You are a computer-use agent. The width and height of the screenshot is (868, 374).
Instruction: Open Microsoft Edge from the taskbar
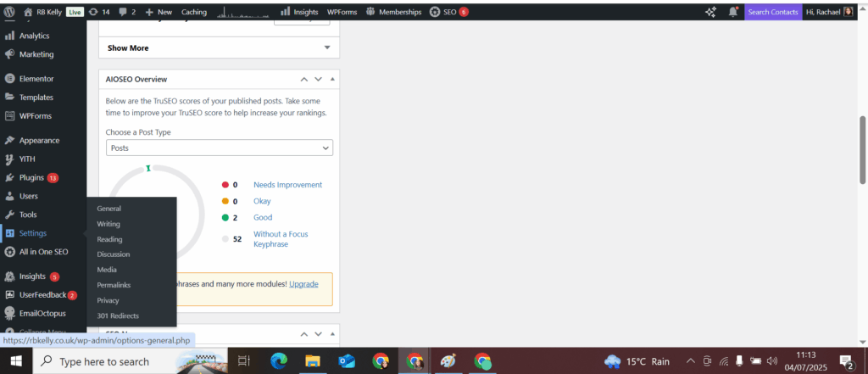click(x=279, y=361)
